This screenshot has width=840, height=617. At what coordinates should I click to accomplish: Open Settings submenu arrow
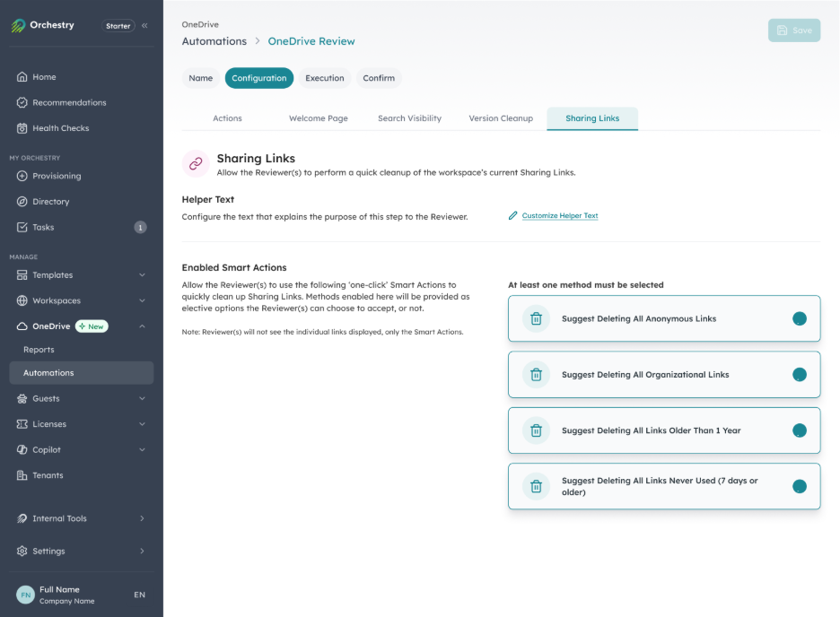coord(142,551)
